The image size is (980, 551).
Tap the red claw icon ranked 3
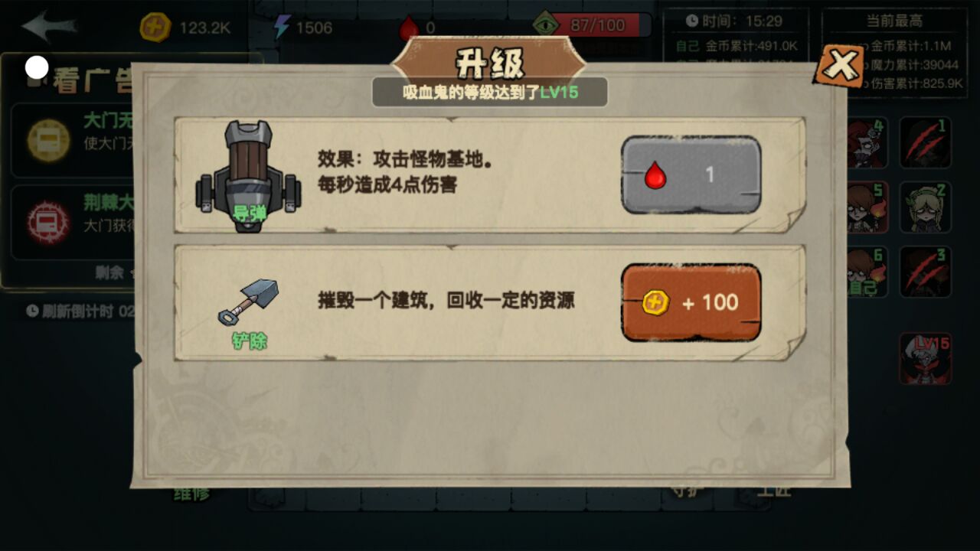[926, 272]
